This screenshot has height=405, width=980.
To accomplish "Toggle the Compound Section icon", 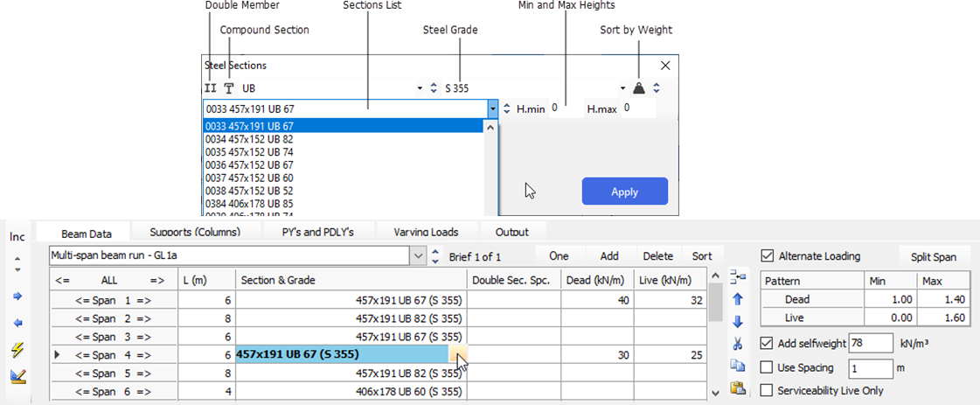I will [229, 88].
